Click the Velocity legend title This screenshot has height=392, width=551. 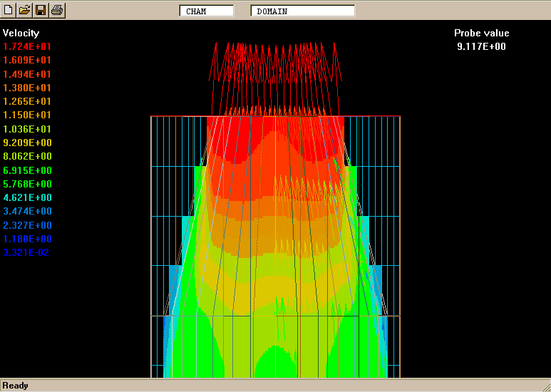coord(21,33)
